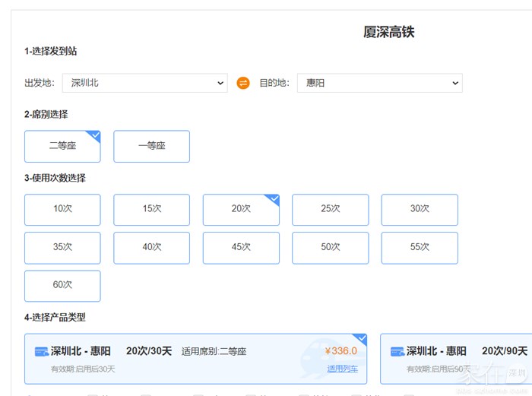Image resolution: width=532 pixels, height=396 pixels.
Task: Select 45次 usage count
Action: tap(241, 248)
